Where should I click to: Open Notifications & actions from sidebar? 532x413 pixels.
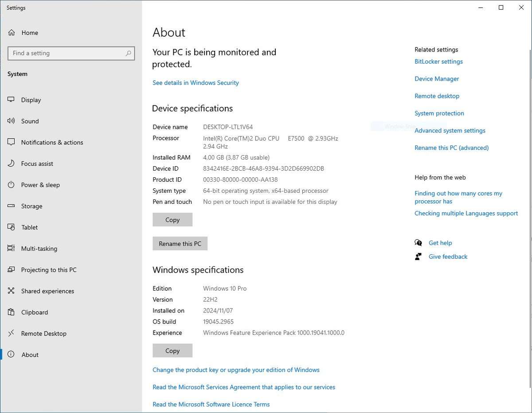pos(11,142)
